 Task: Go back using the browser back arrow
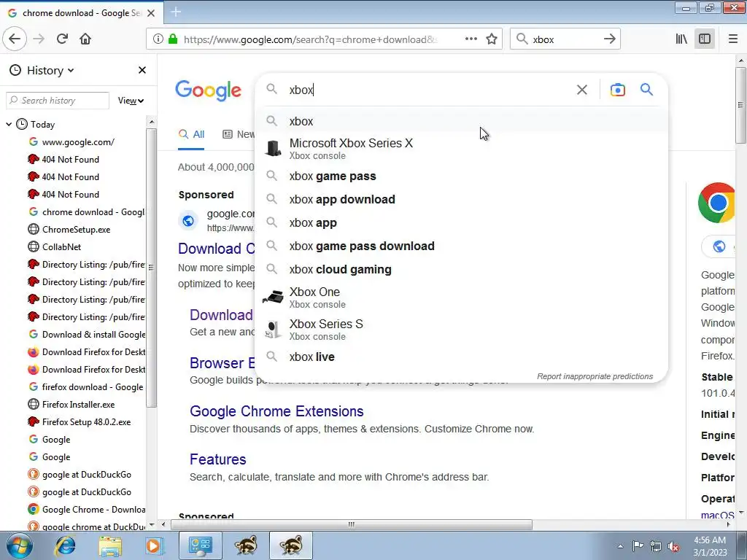pyautogui.click(x=15, y=39)
